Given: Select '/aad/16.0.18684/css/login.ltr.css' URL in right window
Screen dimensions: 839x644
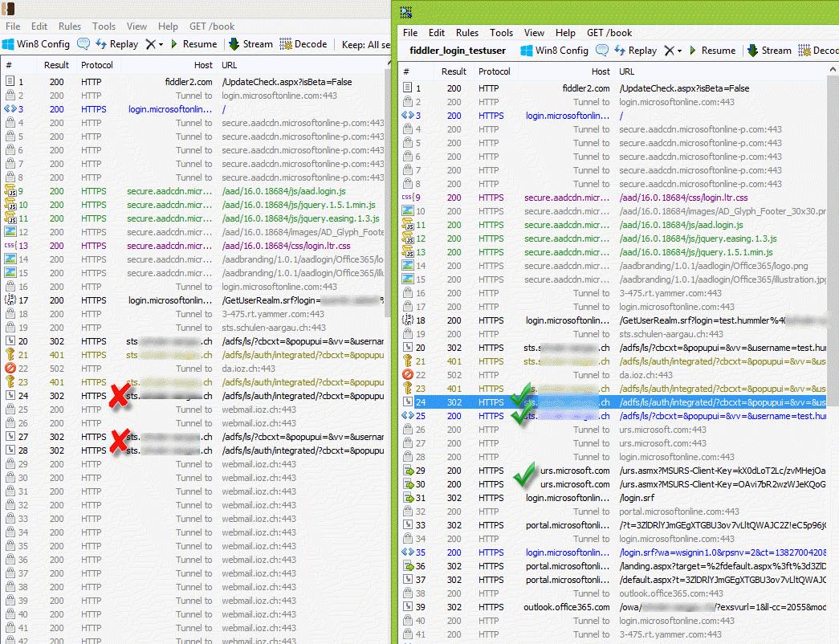Looking at the screenshot, I should tap(683, 198).
